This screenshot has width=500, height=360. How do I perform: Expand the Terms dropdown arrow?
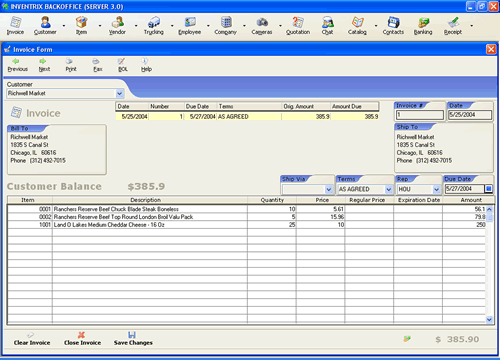click(389, 189)
